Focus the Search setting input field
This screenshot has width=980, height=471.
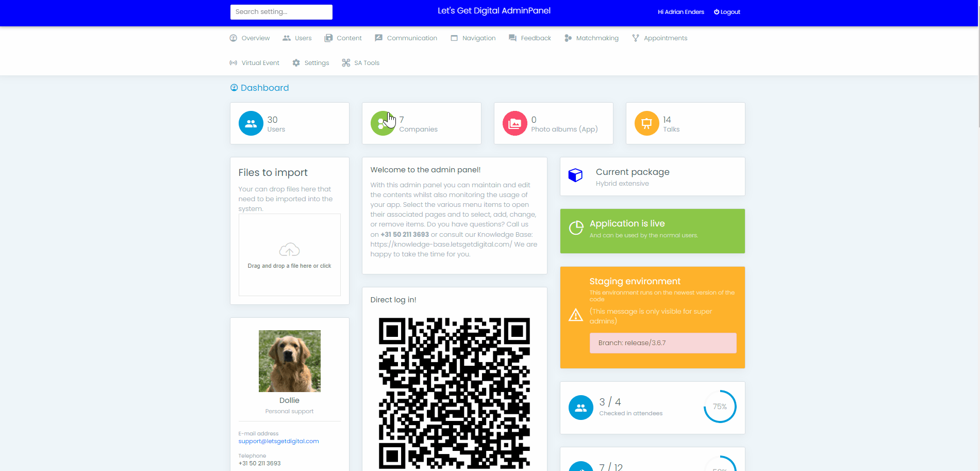tap(281, 12)
